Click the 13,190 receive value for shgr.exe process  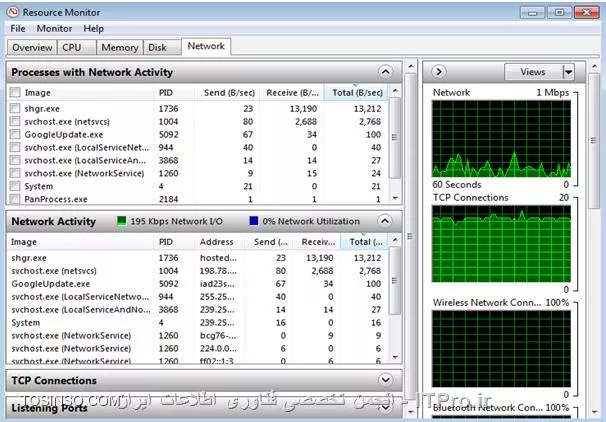tap(303, 109)
